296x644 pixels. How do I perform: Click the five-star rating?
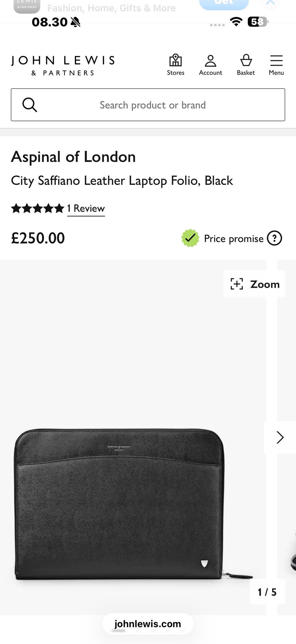click(x=38, y=209)
